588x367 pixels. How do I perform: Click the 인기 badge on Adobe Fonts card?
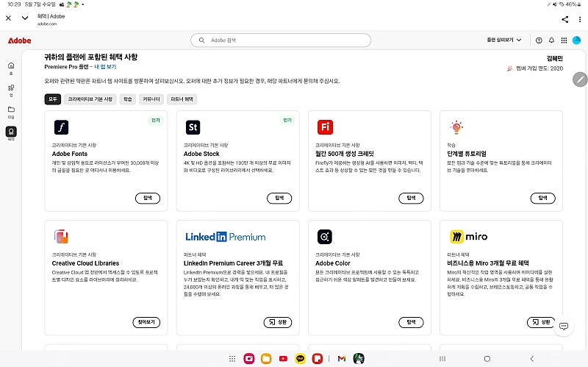[155, 121]
